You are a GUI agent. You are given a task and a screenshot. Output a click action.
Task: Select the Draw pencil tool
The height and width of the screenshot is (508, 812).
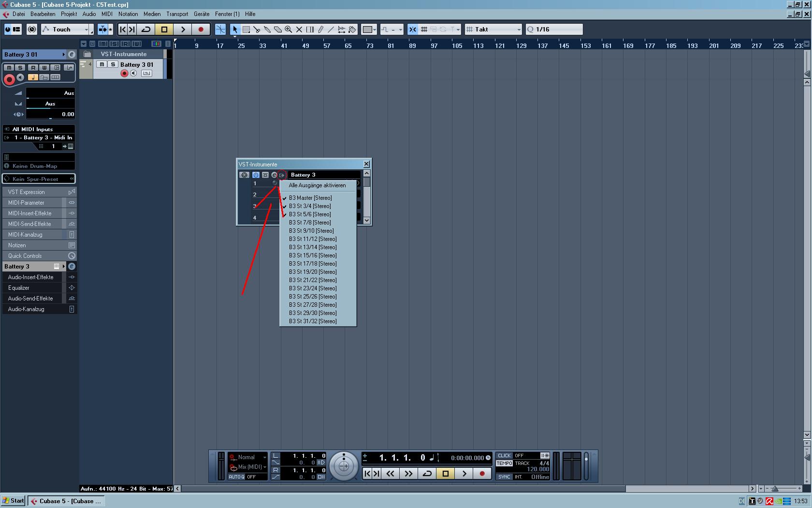320,30
